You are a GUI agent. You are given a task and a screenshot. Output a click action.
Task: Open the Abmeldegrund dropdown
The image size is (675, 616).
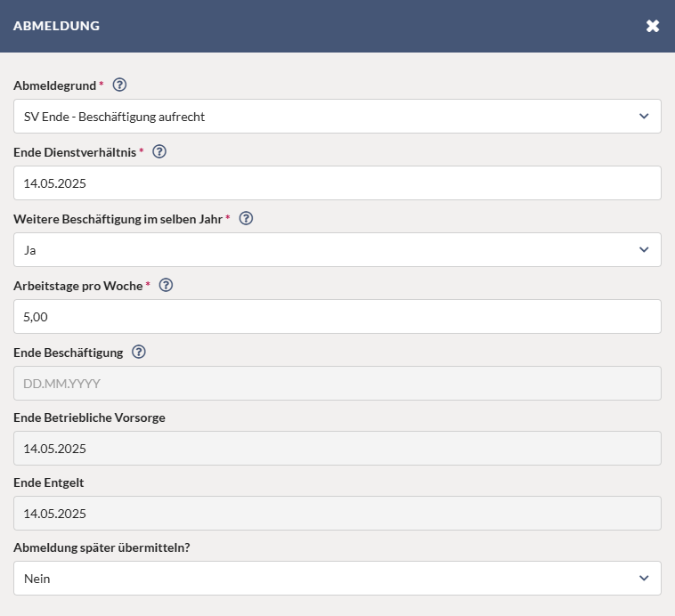(337, 117)
